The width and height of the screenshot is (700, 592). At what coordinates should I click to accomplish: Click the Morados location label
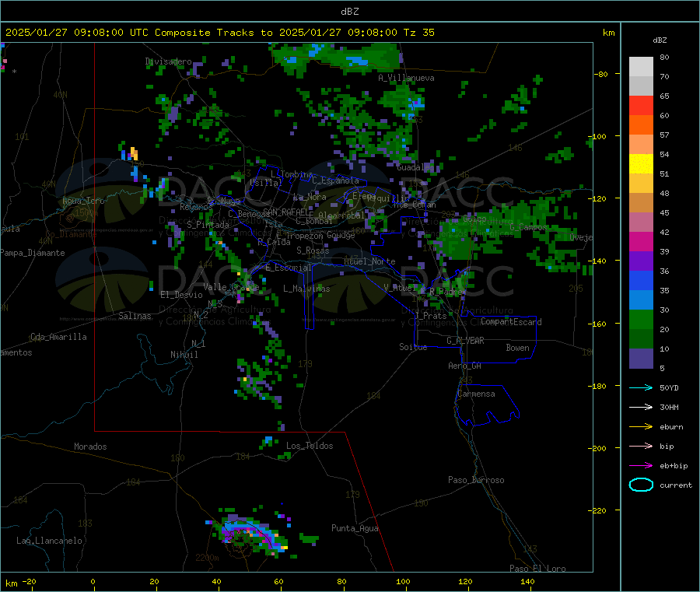pyautogui.click(x=90, y=447)
